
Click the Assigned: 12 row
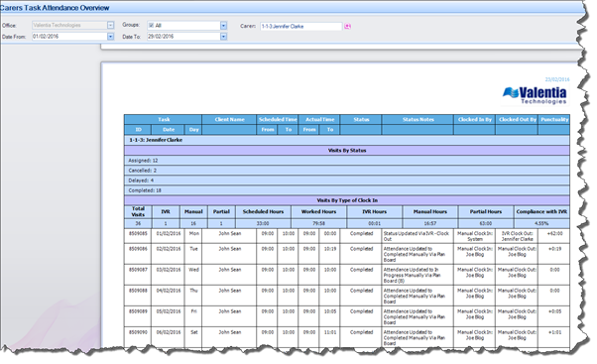347,161
